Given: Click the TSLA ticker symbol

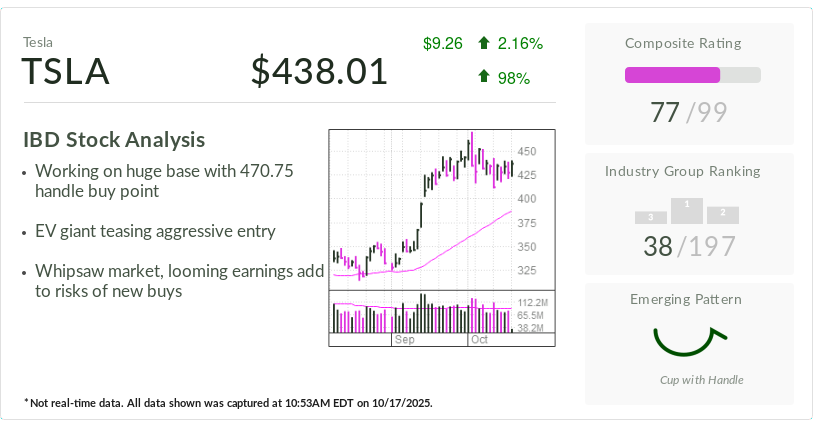Looking at the screenshot, I should coord(66,72).
